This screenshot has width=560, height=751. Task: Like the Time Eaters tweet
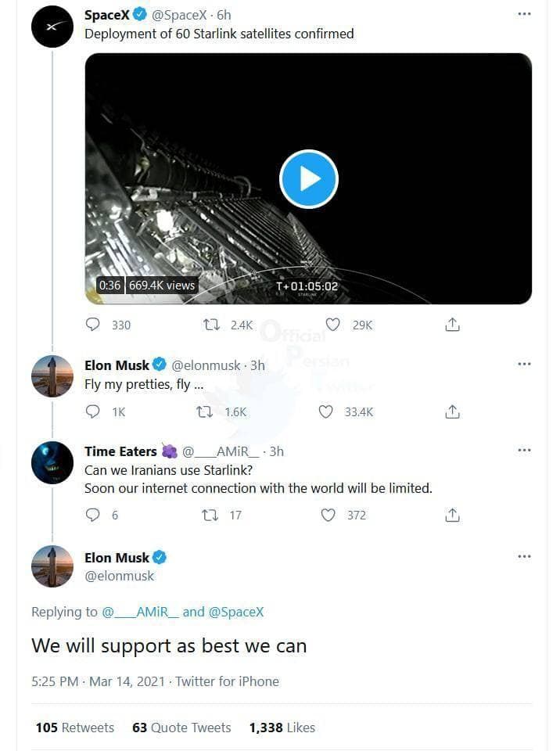328,515
